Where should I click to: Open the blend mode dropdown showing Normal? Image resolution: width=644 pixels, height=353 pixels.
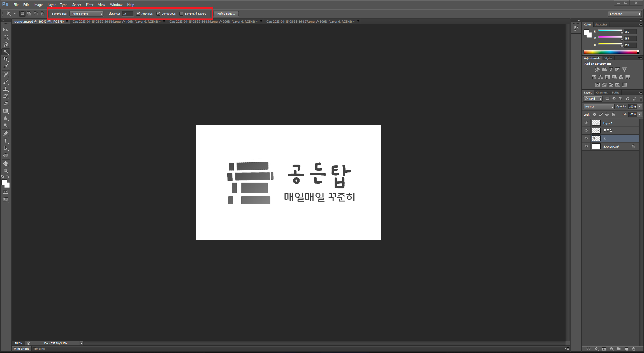pos(598,106)
